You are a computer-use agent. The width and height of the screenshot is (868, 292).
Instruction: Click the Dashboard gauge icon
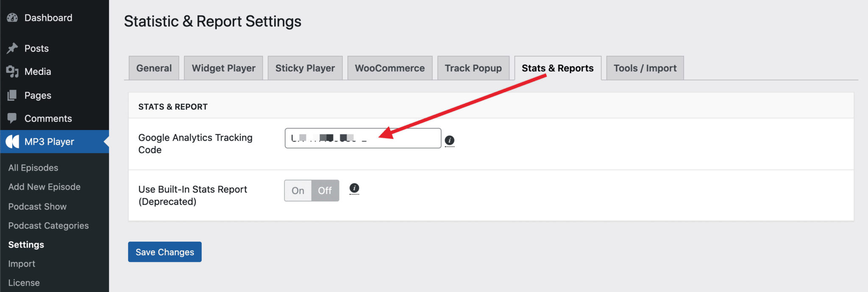(x=12, y=18)
